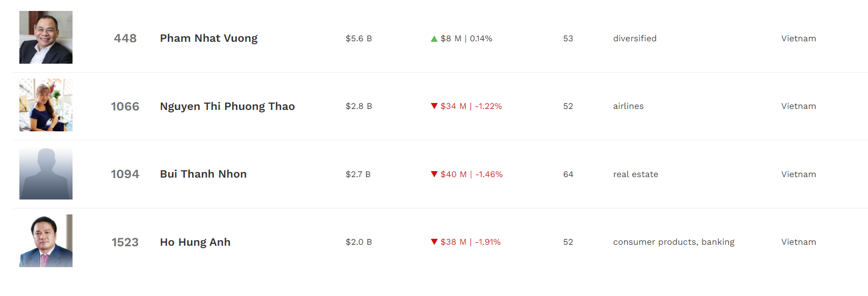
Task: Click Nguyen Thi Phuong Thao's profile photo
Action: click(x=46, y=105)
